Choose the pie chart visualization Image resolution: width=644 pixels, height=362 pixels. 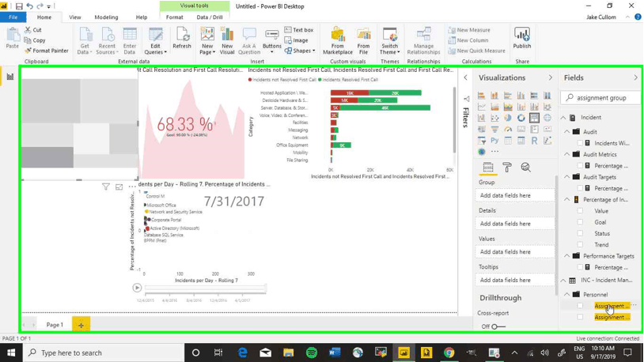tap(508, 118)
